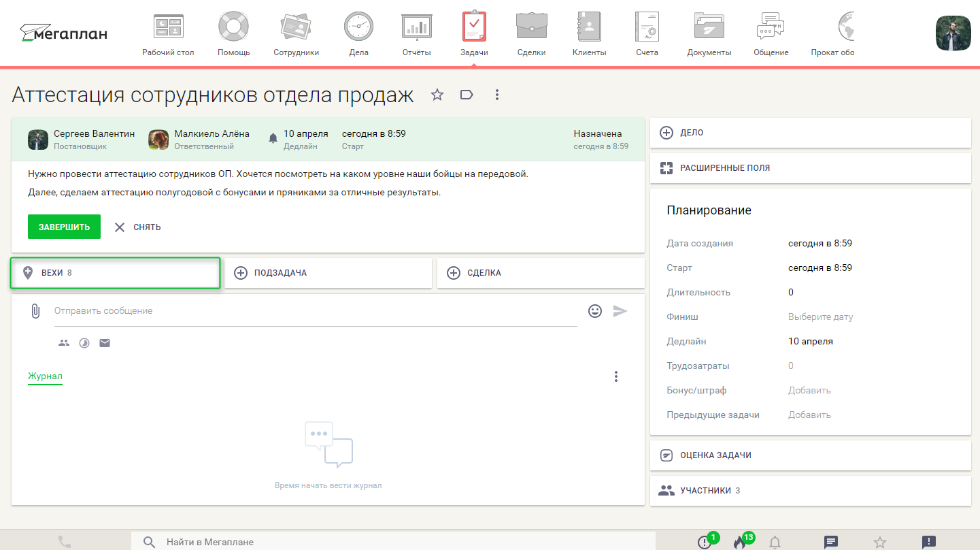The height and width of the screenshot is (550, 980).
Task: Click the people icon below message field
Action: point(64,343)
